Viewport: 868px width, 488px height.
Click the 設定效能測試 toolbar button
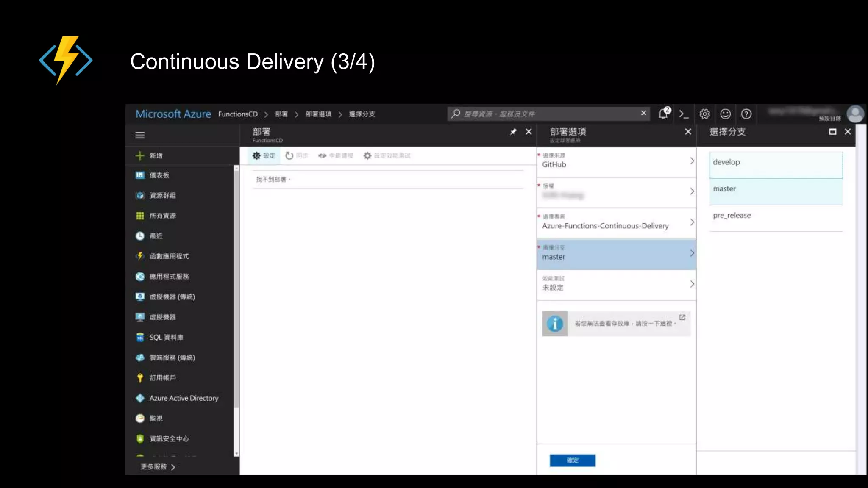387,155
